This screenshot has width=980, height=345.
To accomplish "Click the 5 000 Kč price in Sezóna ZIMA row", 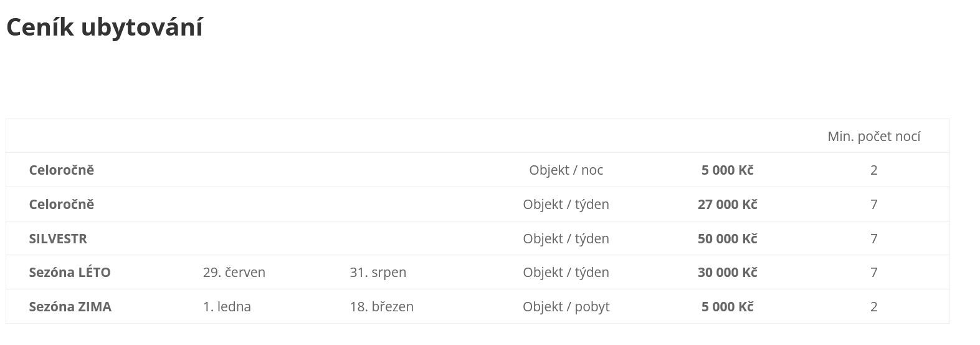I will pos(728,306).
